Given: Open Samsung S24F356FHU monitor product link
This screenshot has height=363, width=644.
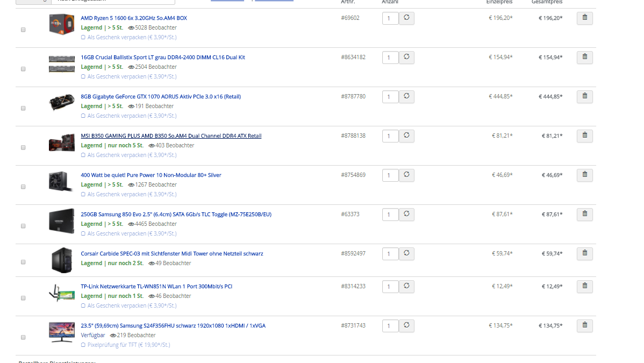Looking at the screenshot, I should click(173, 325).
